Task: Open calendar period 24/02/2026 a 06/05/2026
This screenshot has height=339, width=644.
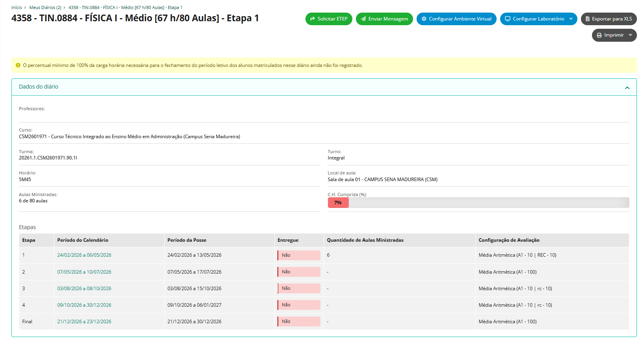Action: pos(84,255)
